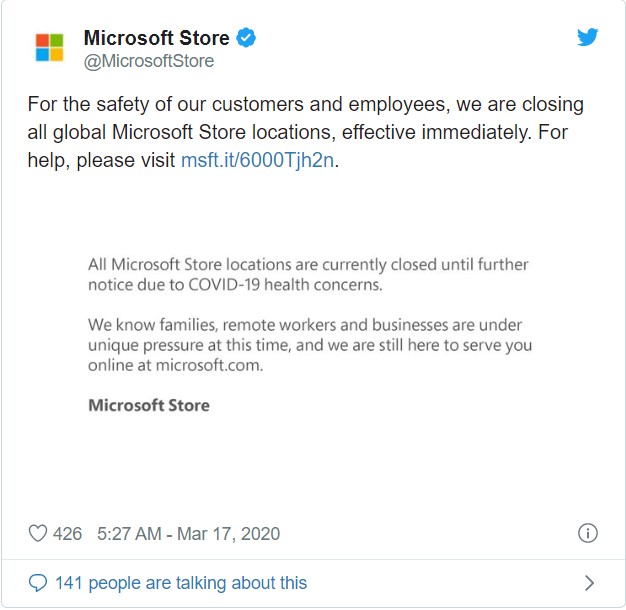Click the 426 likes count
The height and width of the screenshot is (610, 626).
67,534
